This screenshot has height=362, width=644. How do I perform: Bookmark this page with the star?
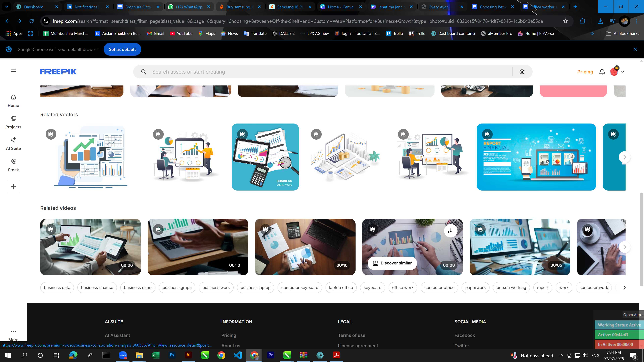coord(566,21)
